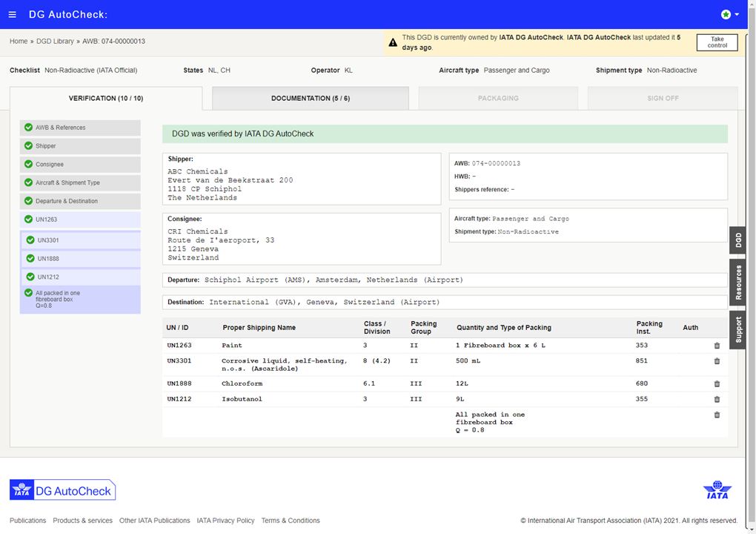Open Other IATA Publications link
Screen dimensions: 756x534
click(x=155, y=521)
